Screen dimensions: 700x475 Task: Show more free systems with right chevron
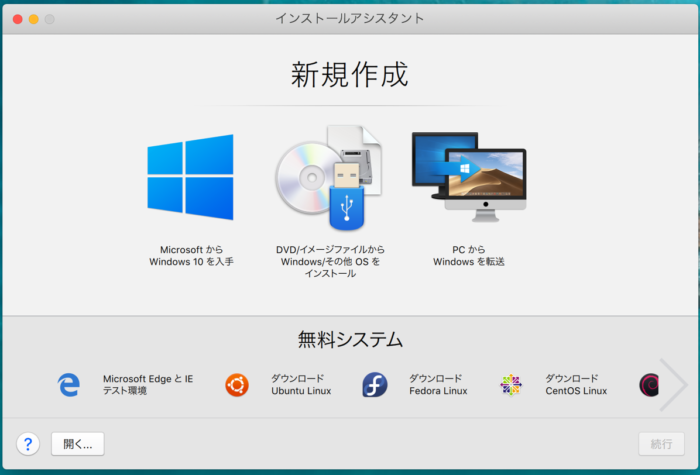673,384
